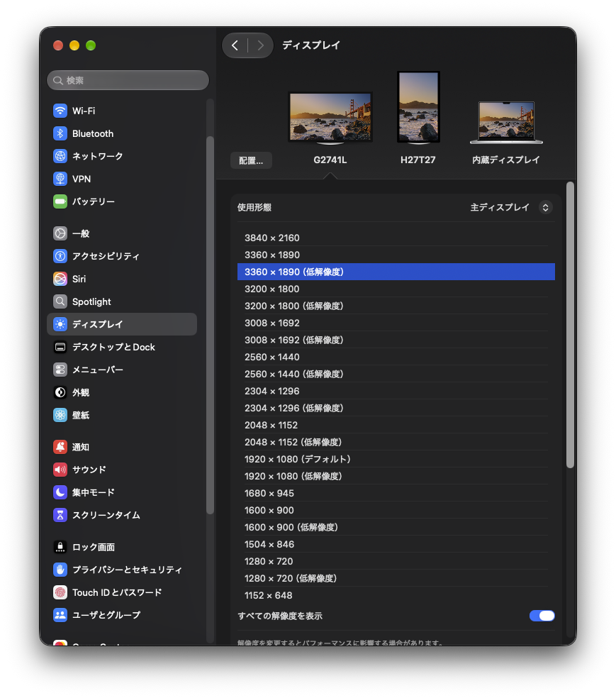Viewport: 616px width, 698px height.
Task: Open the 外観 appearance icon
Action: 60,393
